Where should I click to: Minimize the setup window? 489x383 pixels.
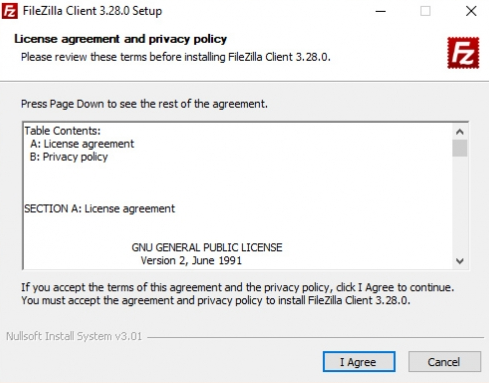coord(380,11)
